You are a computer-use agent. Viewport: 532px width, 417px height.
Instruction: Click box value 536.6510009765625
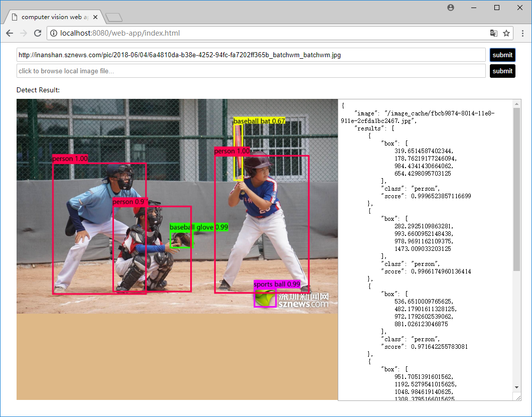click(x=424, y=302)
